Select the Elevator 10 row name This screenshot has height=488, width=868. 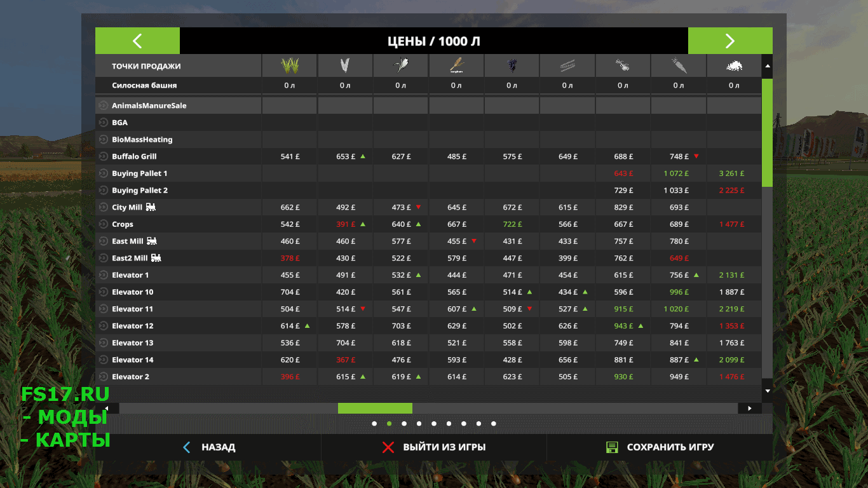point(133,292)
